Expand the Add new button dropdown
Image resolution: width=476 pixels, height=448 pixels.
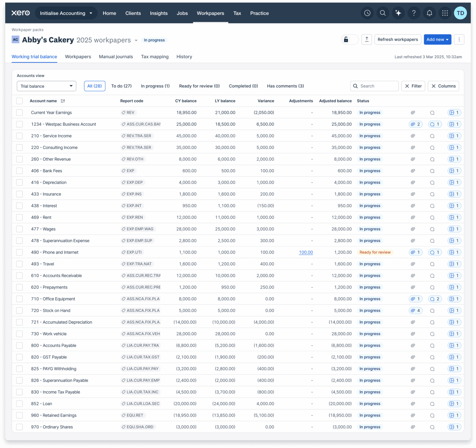[x=437, y=39]
